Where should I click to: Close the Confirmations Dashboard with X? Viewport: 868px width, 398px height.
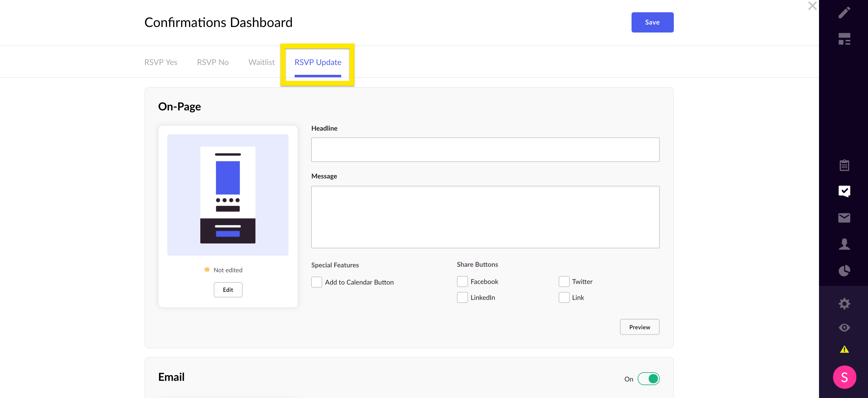pos(812,6)
